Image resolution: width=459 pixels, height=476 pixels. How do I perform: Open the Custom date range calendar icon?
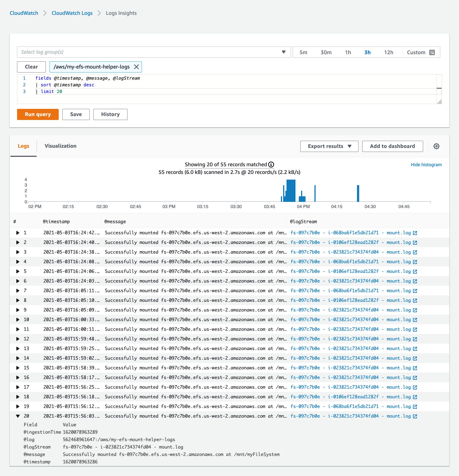(432, 52)
